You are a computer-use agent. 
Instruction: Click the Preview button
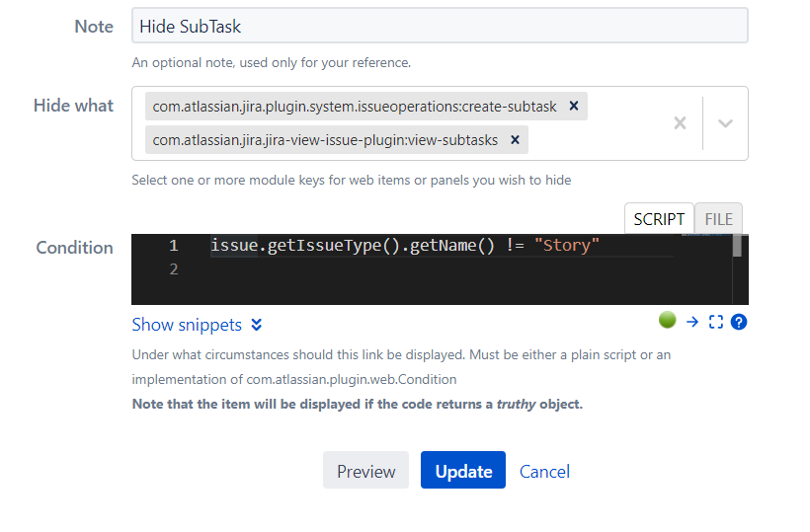coord(365,471)
